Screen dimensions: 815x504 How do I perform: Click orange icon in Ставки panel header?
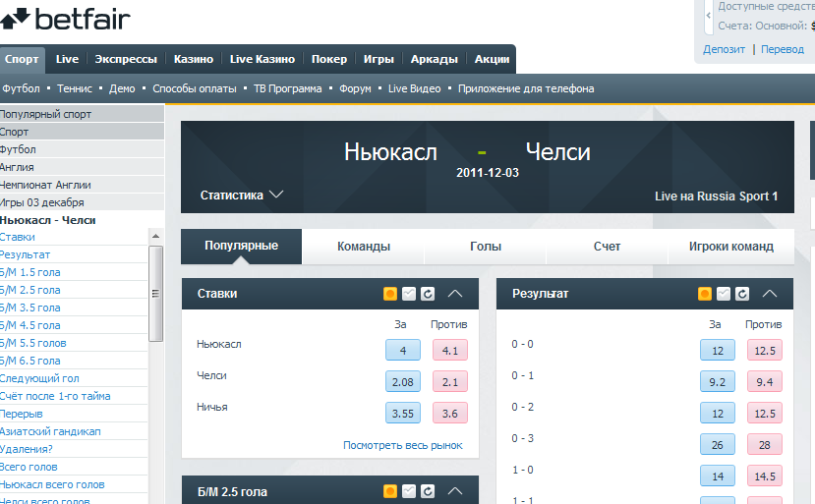click(390, 294)
